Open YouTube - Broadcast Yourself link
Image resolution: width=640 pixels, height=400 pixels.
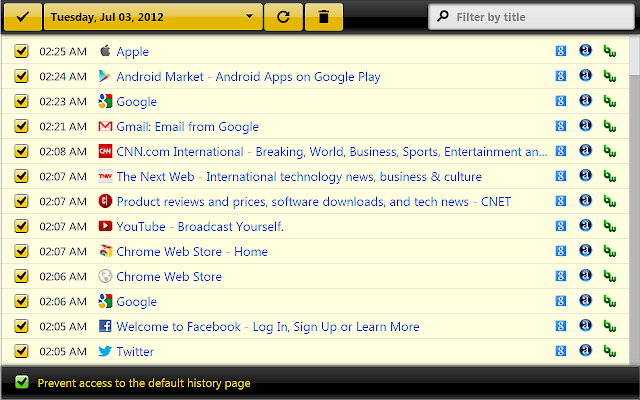200,227
